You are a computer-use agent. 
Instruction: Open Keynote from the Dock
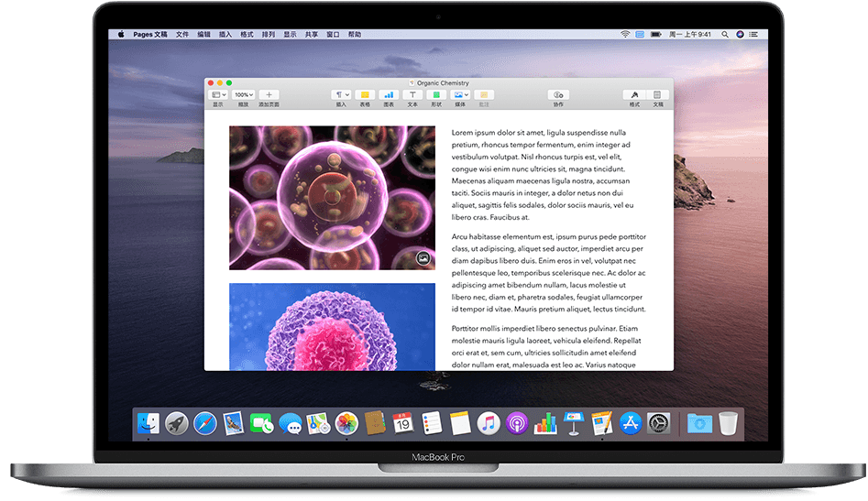tap(574, 424)
